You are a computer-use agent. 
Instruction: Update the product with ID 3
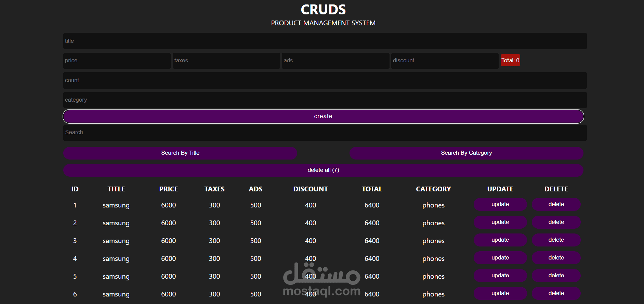[500, 240]
